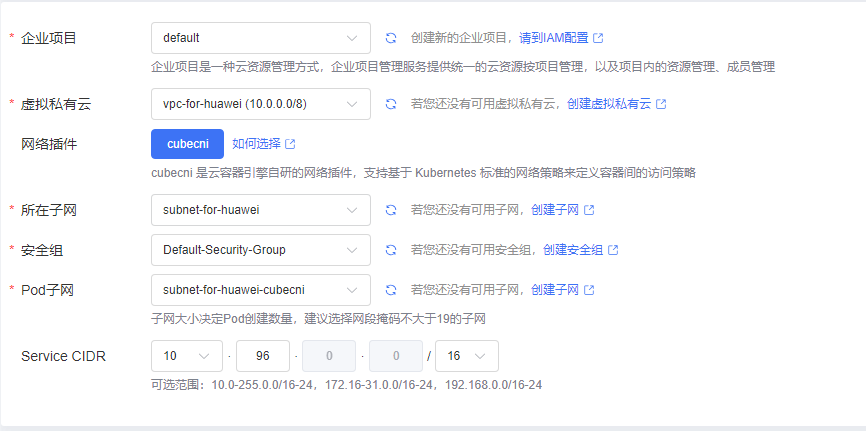Open the 如何选择 help link

point(256,144)
